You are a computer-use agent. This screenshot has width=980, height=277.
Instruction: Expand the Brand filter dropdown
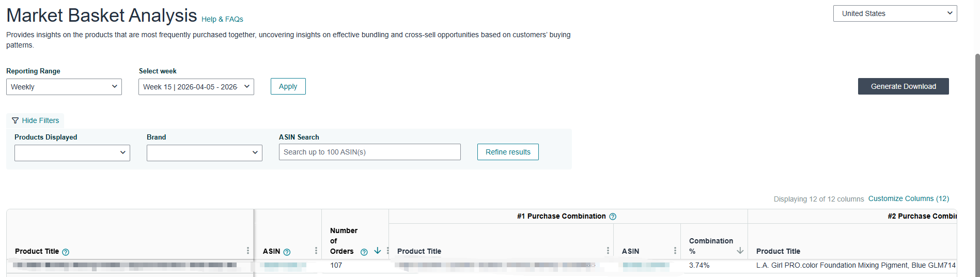pyautogui.click(x=205, y=152)
